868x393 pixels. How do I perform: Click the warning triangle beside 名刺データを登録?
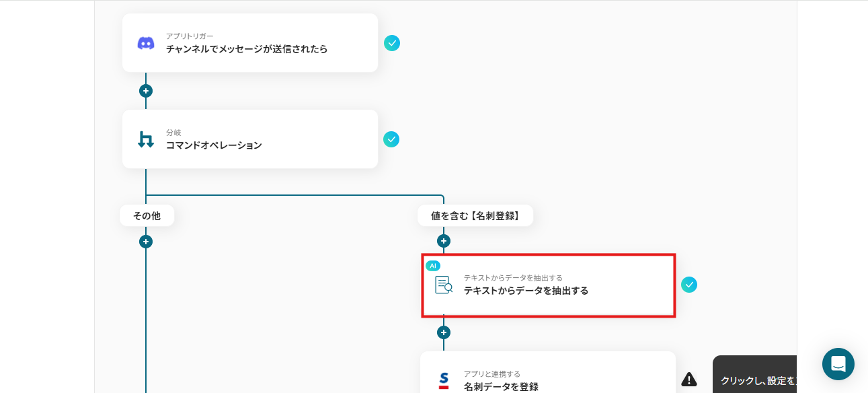pyautogui.click(x=689, y=380)
